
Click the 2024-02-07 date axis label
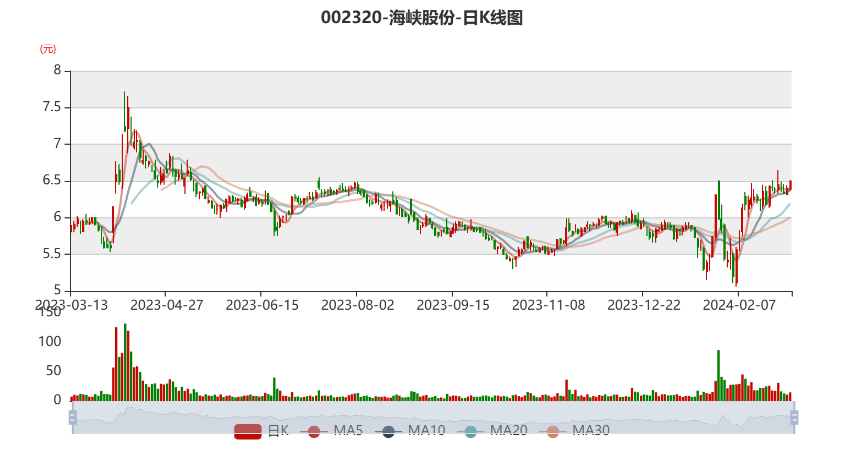pyautogui.click(x=739, y=305)
